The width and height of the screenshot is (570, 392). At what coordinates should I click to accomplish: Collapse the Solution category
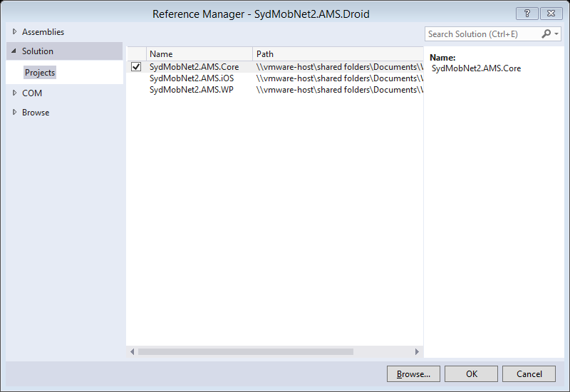[14, 51]
